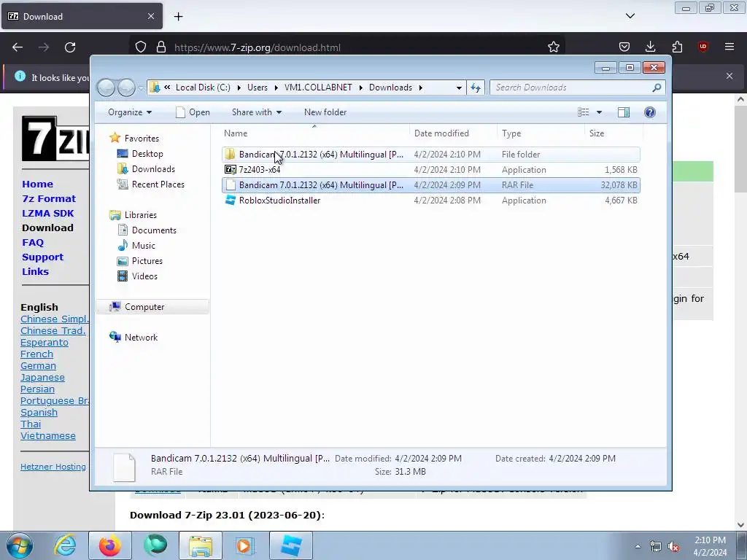Screen dimensions: 747x560
Task: Open Home link on 7-zip site
Action: pyautogui.click(x=38, y=184)
